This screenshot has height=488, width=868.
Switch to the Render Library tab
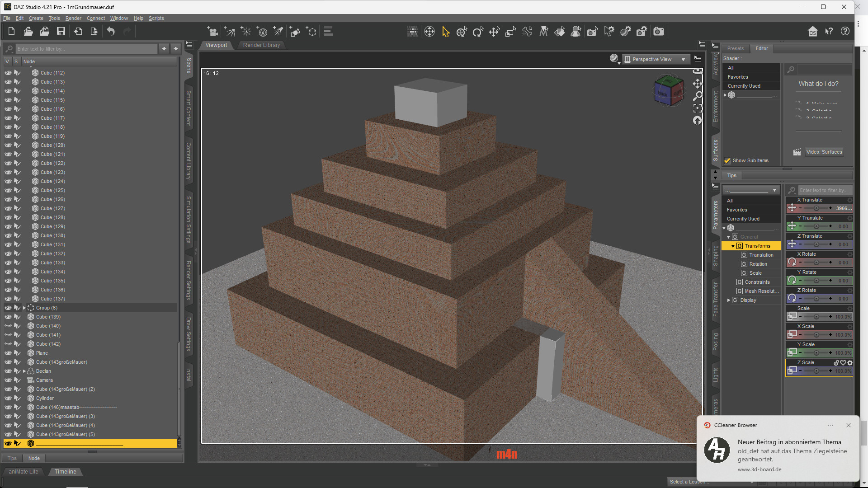(x=261, y=45)
